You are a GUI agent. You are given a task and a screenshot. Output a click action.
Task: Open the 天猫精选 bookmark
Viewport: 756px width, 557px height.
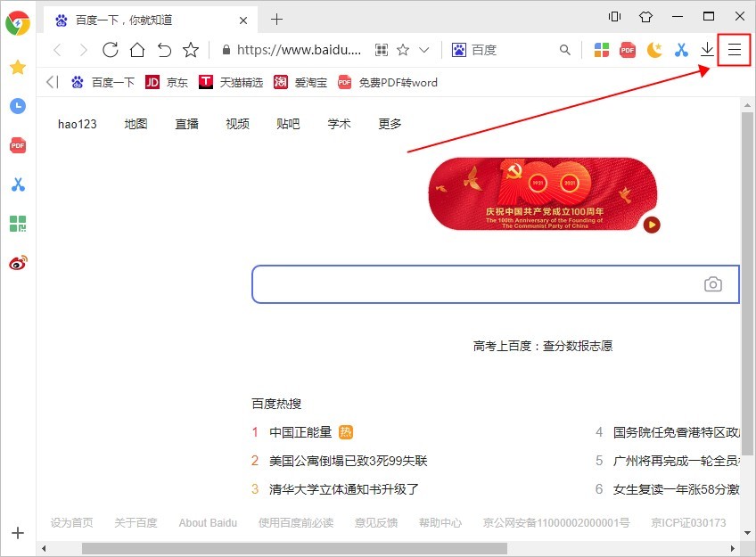pos(231,82)
